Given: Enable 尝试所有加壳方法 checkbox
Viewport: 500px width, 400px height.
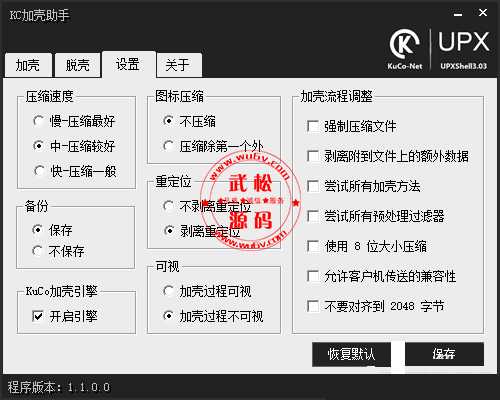Looking at the screenshot, I should tap(364, 186).
